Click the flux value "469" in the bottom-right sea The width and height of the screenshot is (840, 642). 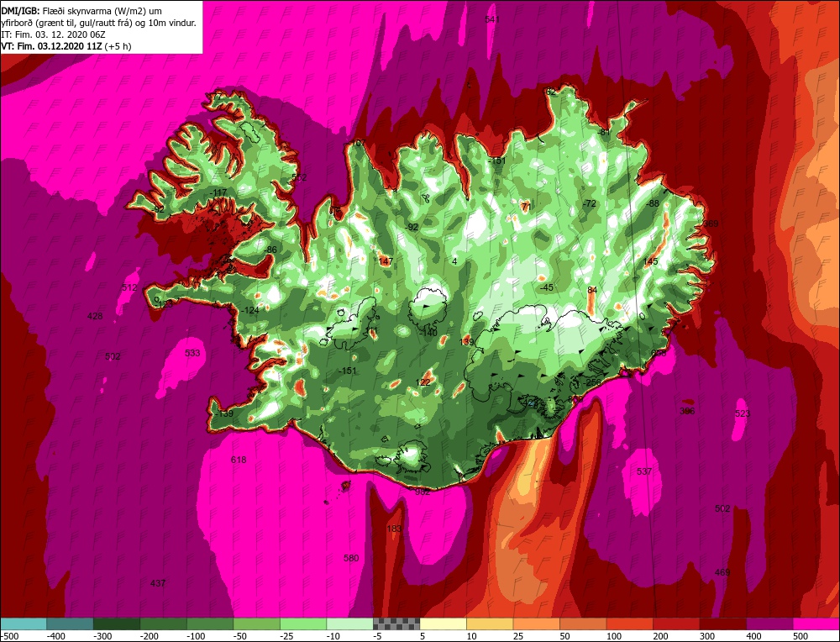point(722,573)
